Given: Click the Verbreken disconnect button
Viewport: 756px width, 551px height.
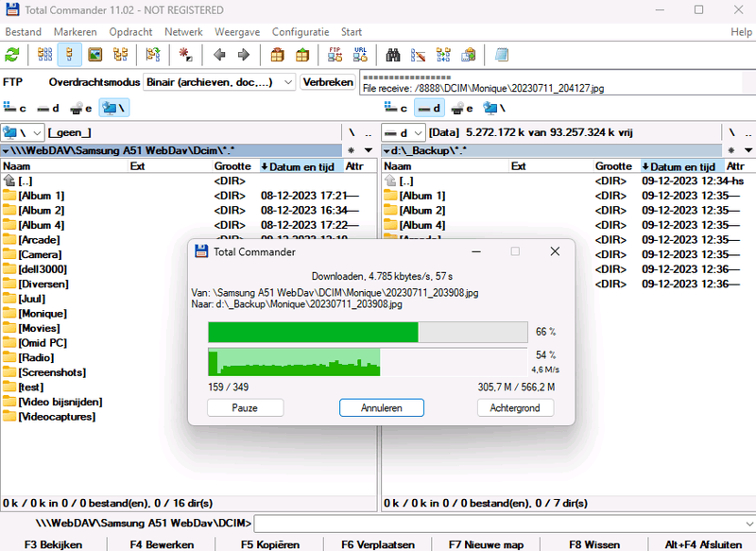Looking at the screenshot, I should coord(328,82).
